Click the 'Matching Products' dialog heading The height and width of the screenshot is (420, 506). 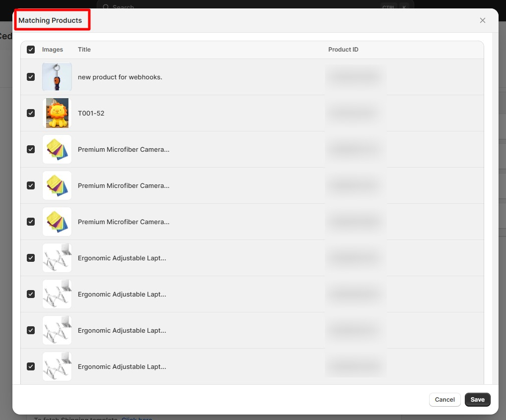click(50, 20)
